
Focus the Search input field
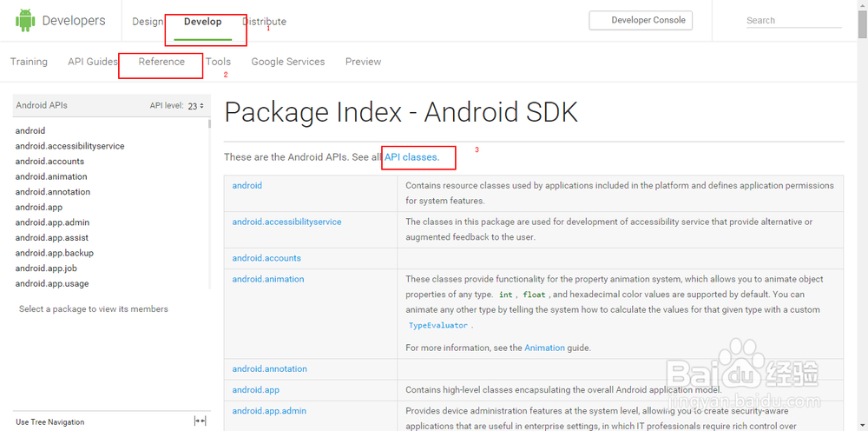coord(793,21)
